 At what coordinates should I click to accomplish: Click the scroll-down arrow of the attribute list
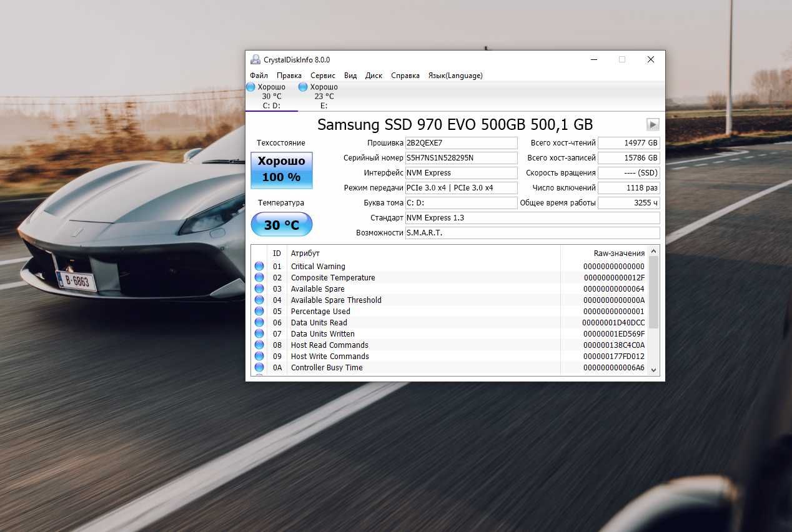point(654,370)
